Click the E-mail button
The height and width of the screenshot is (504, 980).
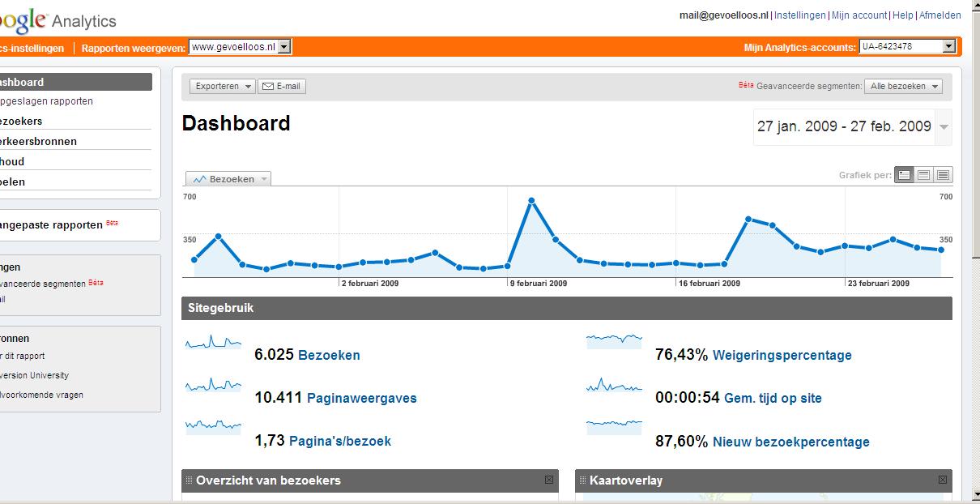(282, 86)
